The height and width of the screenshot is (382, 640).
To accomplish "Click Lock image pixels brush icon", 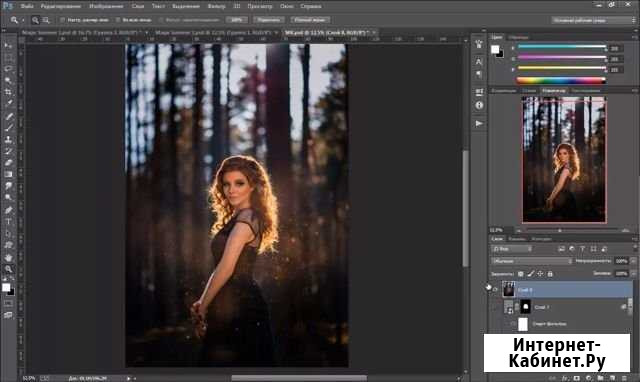I will 530,274.
